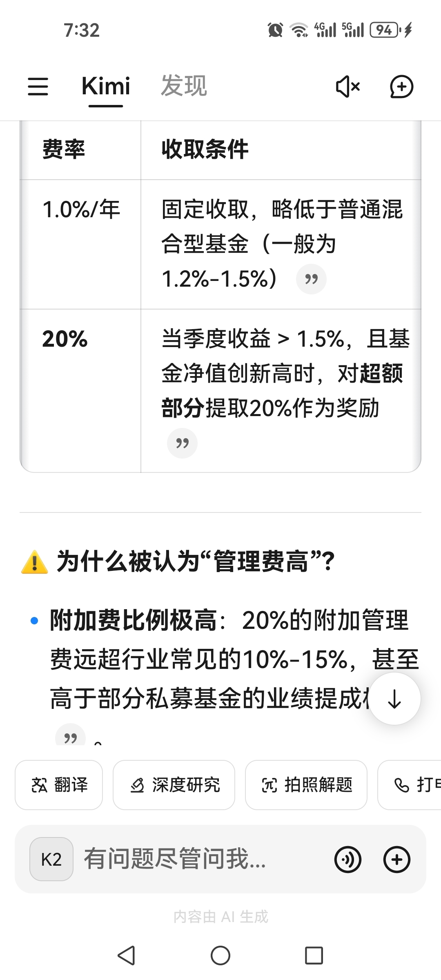
Task: Start voice input via sound-wave icon
Action: click(348, 860)
